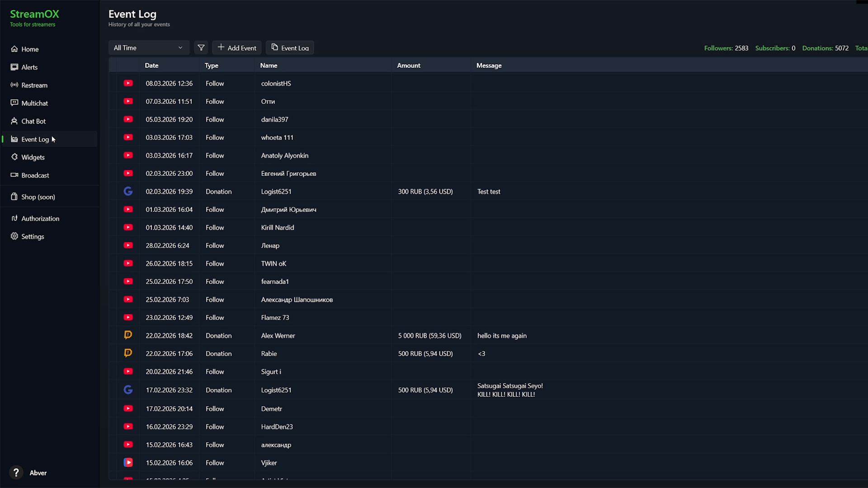Click the Add Event button
The height and width of the screenshot is (488, 868).
coord(237,48)
